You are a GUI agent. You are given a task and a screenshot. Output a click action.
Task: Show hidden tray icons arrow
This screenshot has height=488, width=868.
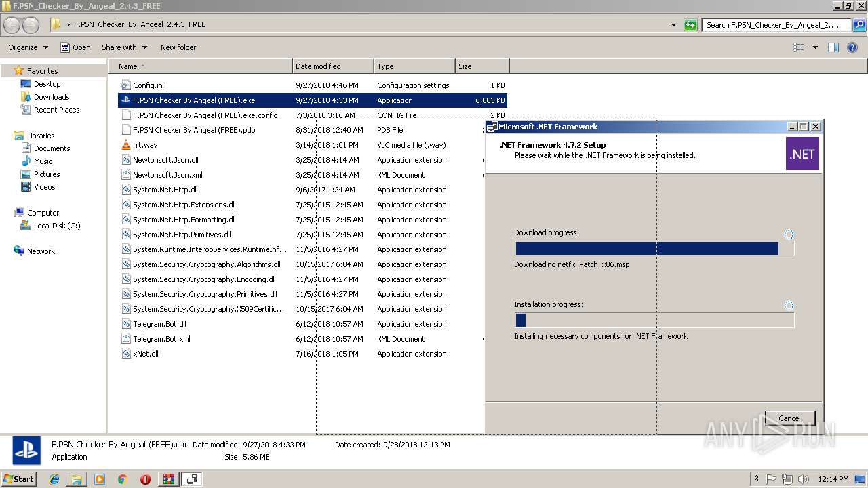click(x=757, y=479)
